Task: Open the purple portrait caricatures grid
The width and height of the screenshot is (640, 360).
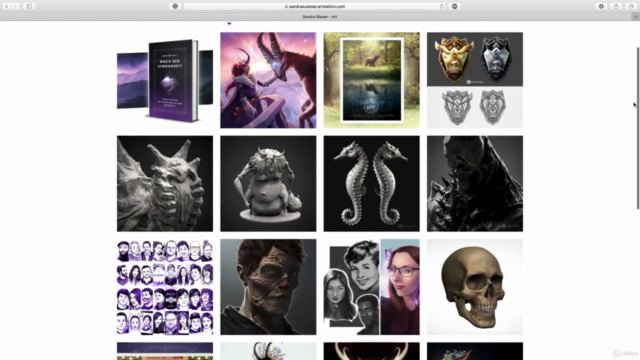Action: 165,287
